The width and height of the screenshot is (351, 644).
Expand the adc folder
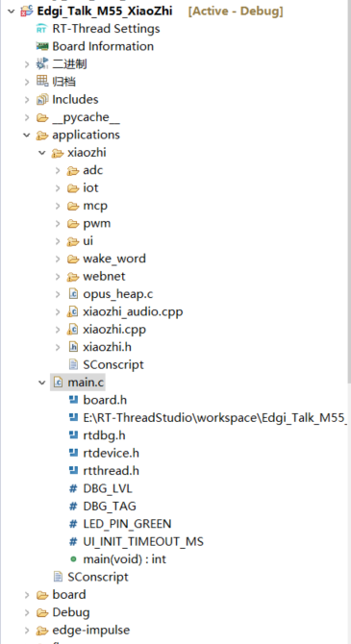click(x=58, y=170)
